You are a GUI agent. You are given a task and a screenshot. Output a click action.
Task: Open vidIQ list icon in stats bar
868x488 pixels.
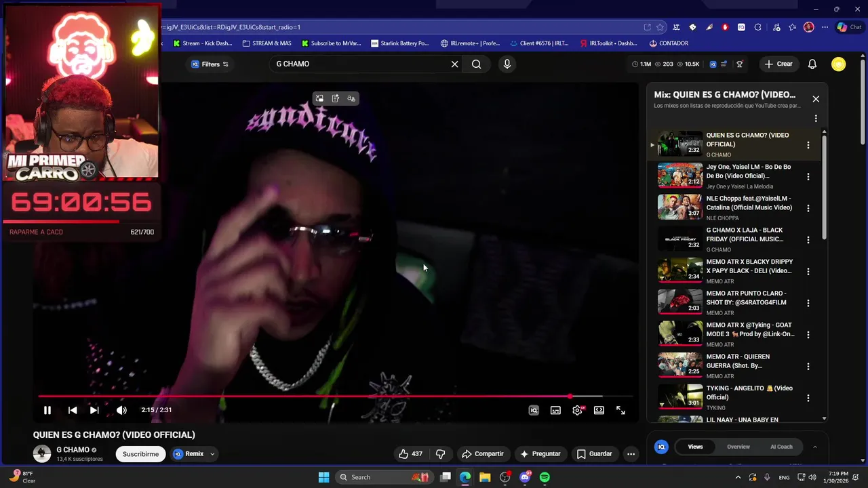click(724, 64)
